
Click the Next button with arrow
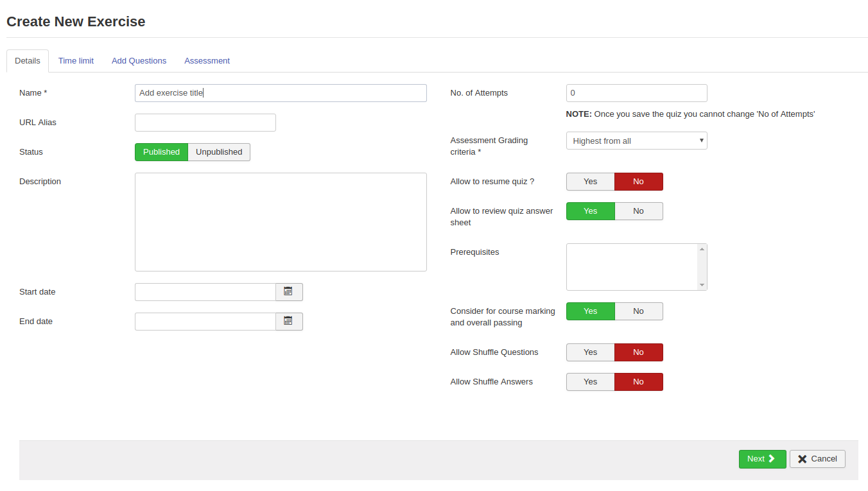762,459
